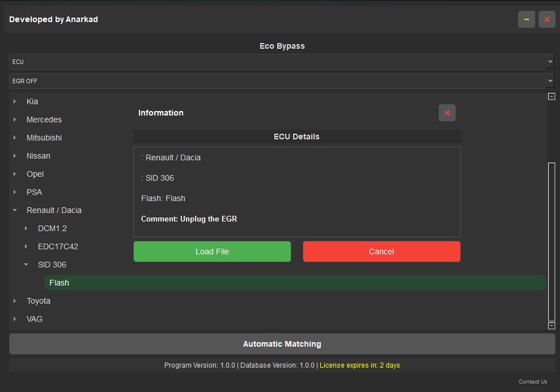Close the Information dialog with X
The height and width of the screenshot is (392, 560).
coord(447,113)
